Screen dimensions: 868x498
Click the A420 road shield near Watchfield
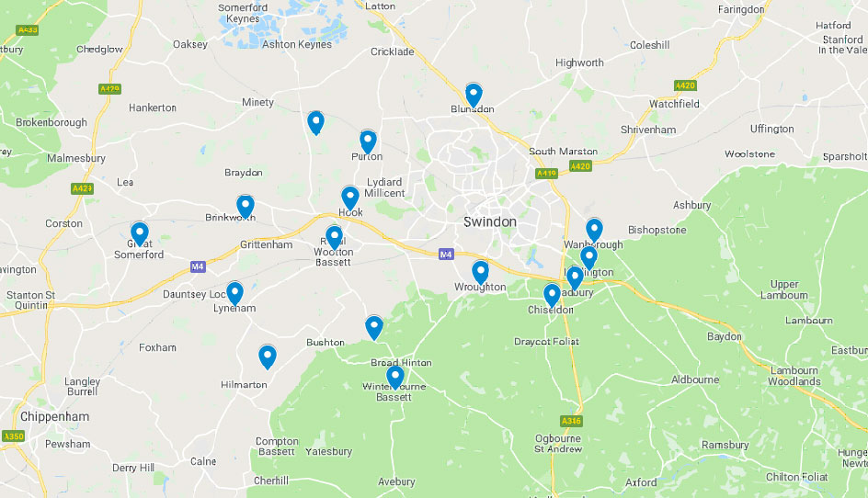(x=685, y=85)
